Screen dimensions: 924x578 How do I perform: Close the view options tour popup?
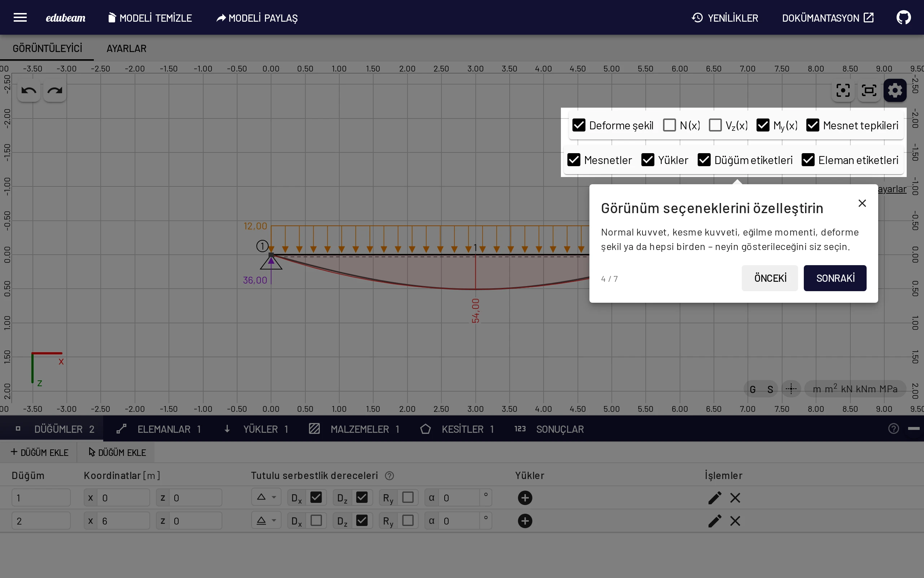pos(862,203)
